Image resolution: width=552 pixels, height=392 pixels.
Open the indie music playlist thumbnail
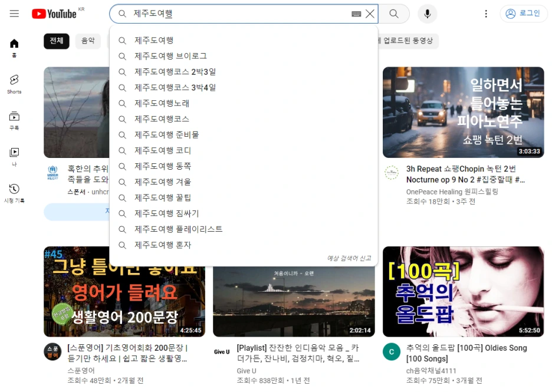(294, 302)
